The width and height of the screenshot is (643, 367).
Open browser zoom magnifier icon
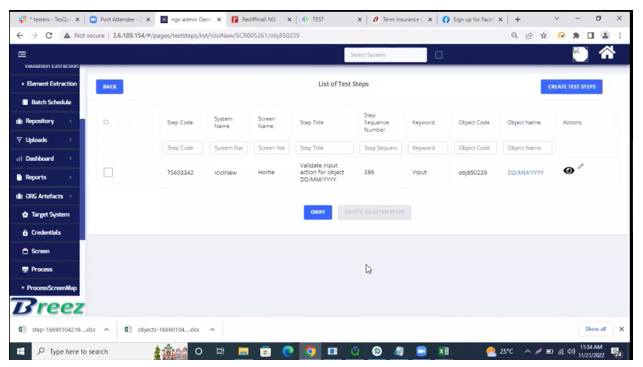pos(514,36)
